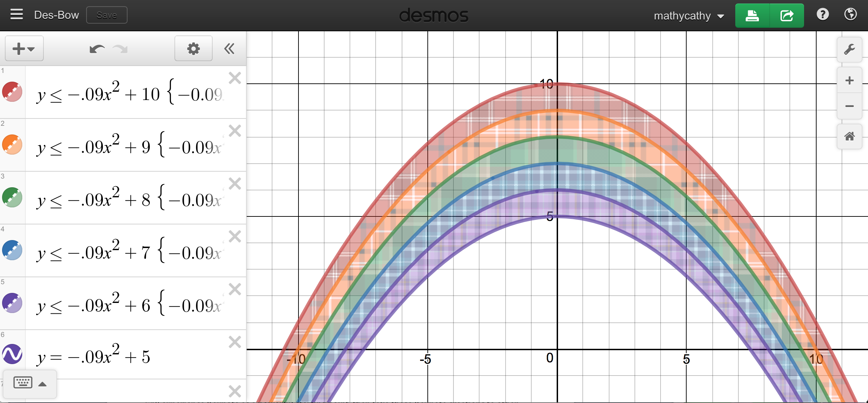Open the graph settings wrench
The height and width of the screenshot is (403, 868).
tap(849, 49)
